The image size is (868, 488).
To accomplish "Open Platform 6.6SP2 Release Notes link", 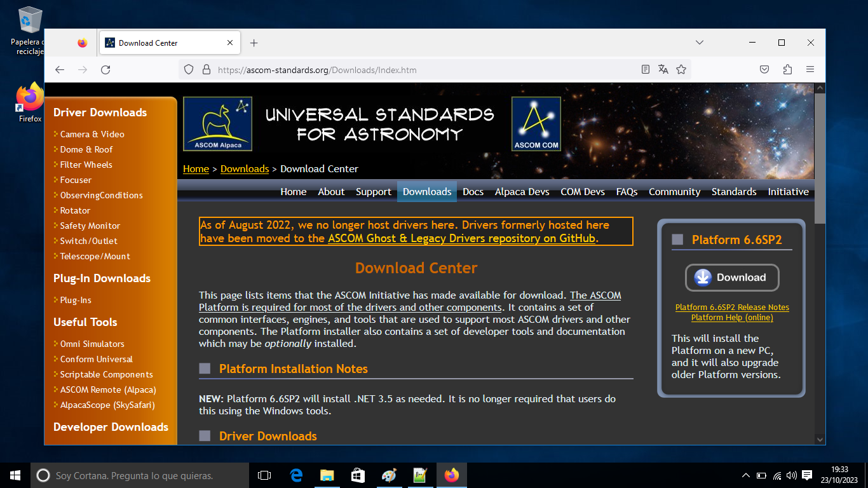I will click(x=732, y=308).
